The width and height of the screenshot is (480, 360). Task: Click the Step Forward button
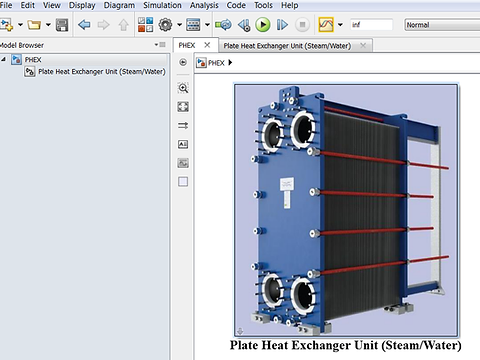[x=282, y=25]
